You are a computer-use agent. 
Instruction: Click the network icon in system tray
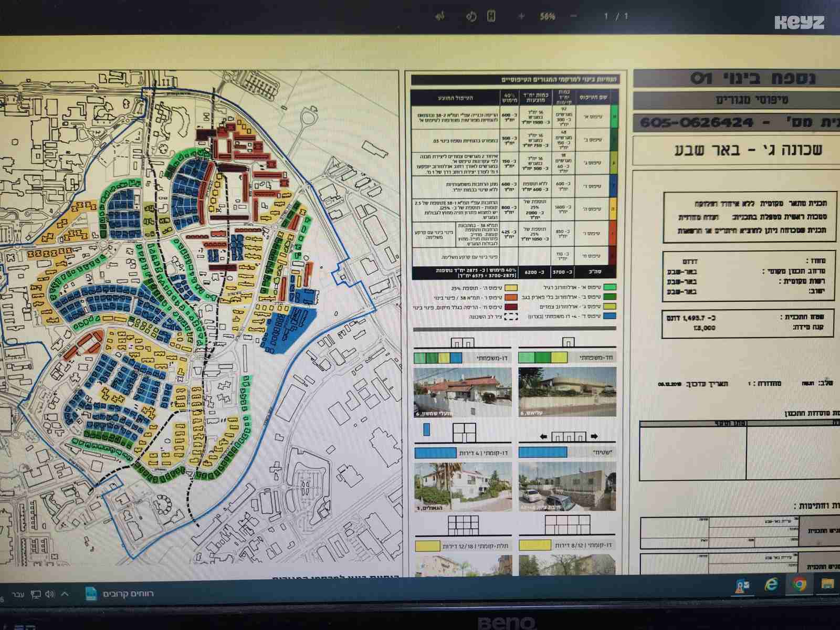click(35, 594)
